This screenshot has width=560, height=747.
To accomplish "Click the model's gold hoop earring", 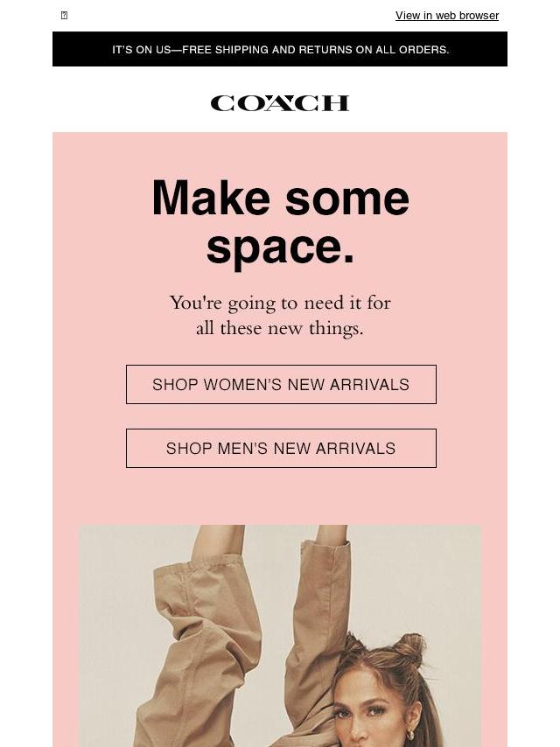I will point(409,736).
